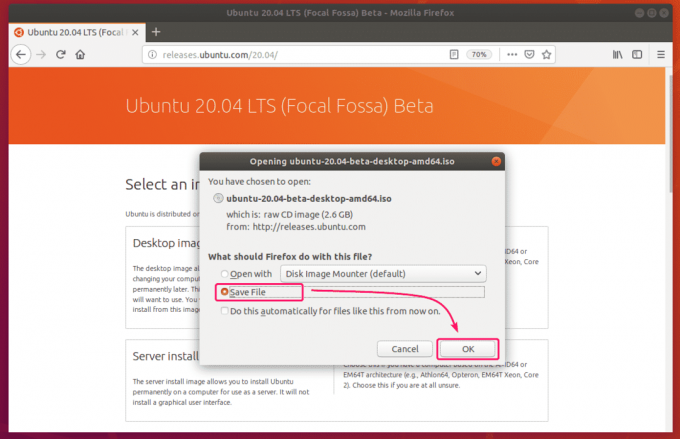Screen dimensions: 680x439
Task: Confirm download with OK button
Action: tap(468, 349)
